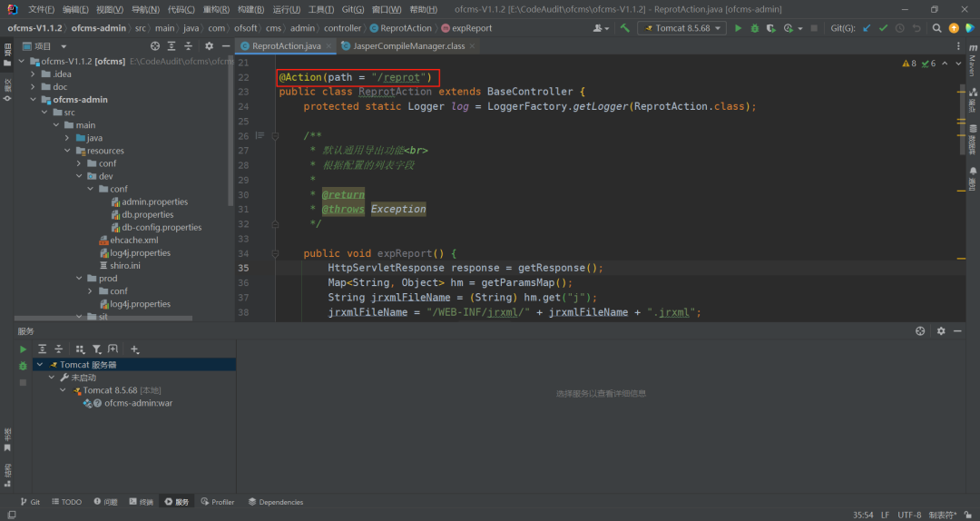980x521 pixels.
Task: Click LF line separator in status bar
Action: 885,516
